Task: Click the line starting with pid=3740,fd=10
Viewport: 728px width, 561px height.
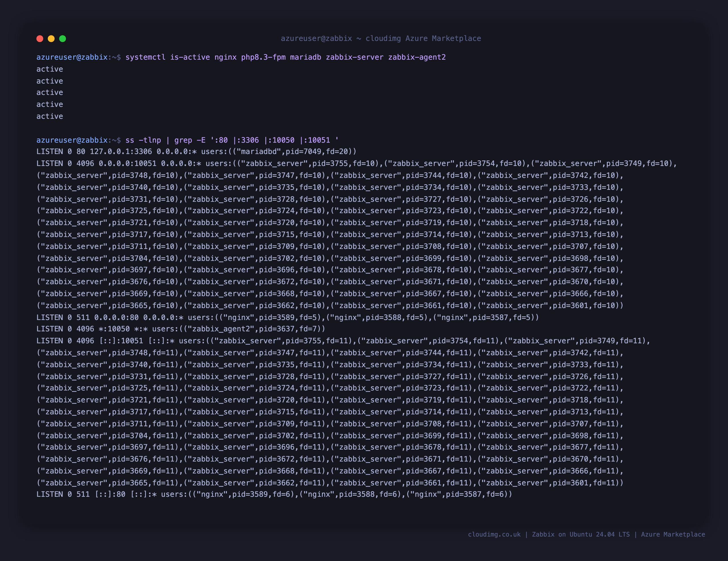Action: (x=330, y=187)
